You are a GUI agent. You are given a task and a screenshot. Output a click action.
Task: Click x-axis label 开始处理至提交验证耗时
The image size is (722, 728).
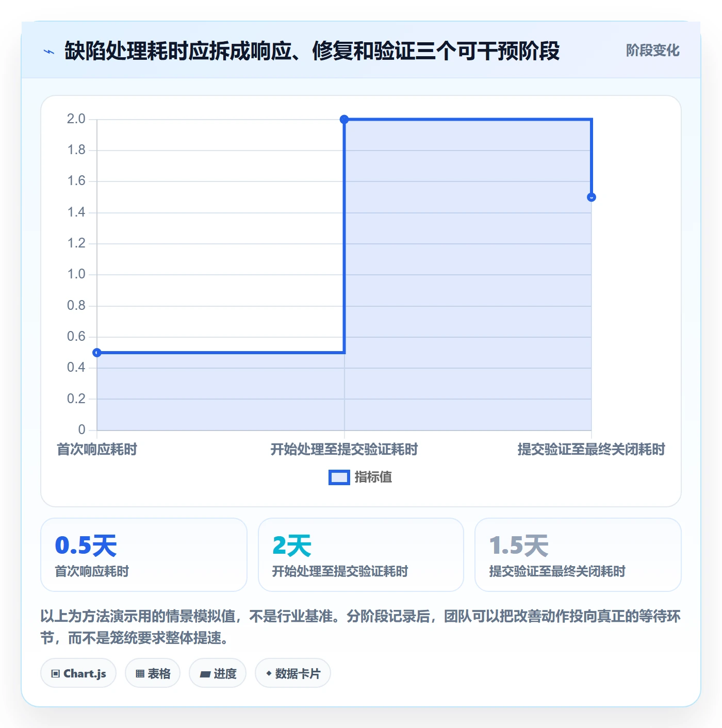pyautogui.click(x=344, y=449)
